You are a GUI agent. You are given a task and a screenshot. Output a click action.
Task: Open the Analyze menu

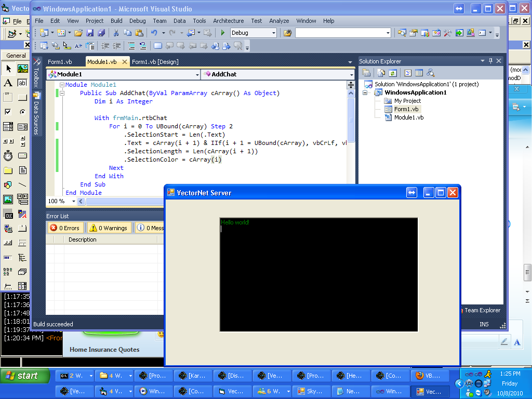point(279,21)
